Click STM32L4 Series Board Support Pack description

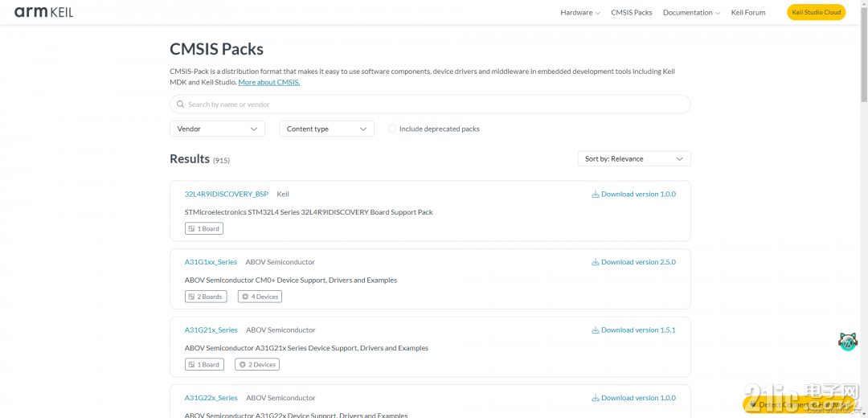coord(309,212)
